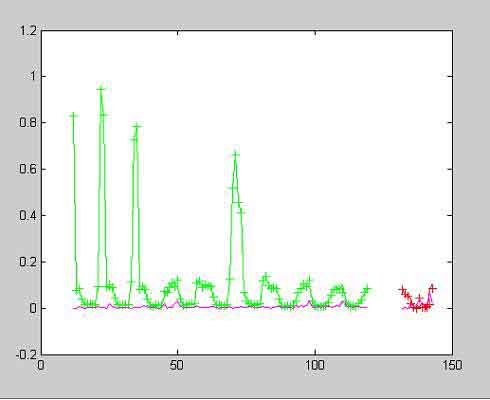Click the x-axis label 100
Viewport: 490px width, 400px height.
coord(314,365)
